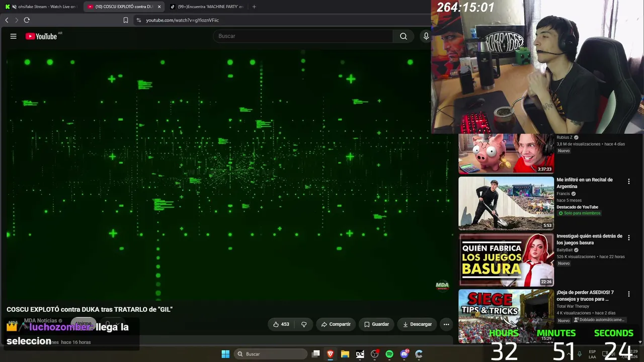Open more actions menu under the video
644x362 pixels.
(x=446, y=324)
